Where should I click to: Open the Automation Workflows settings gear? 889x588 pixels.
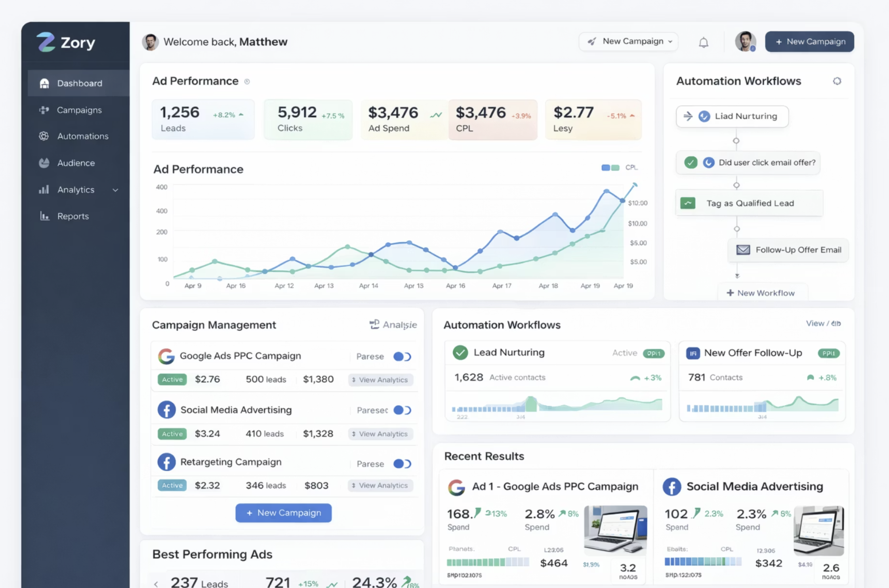tap(837, 81)
